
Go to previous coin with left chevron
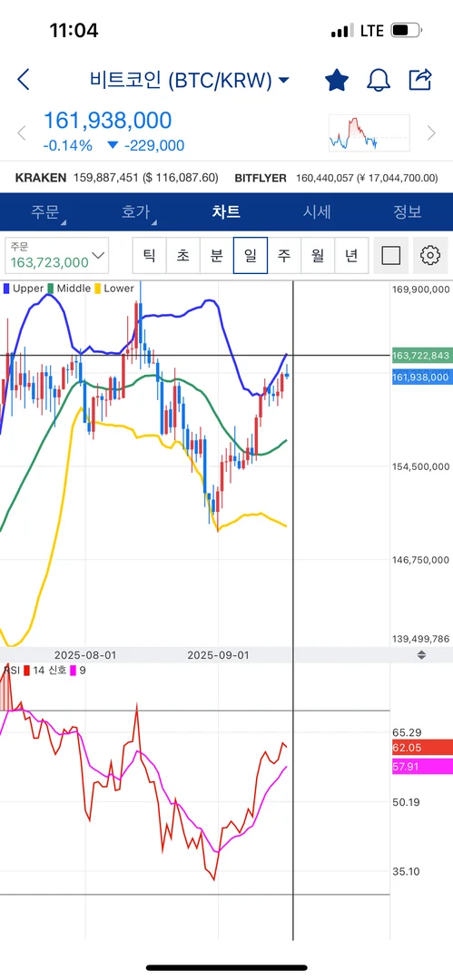click(21, 132)
